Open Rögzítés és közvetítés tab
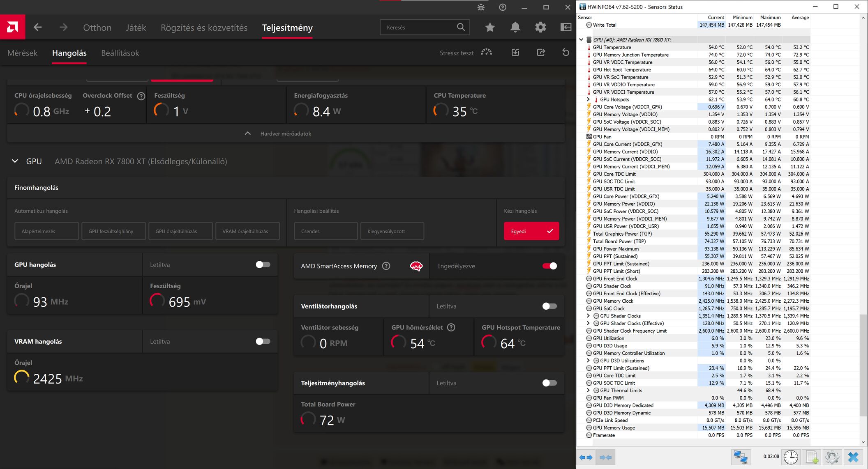Image resolution: width=868 pixels, height=469 pixels. pos(204,28)
